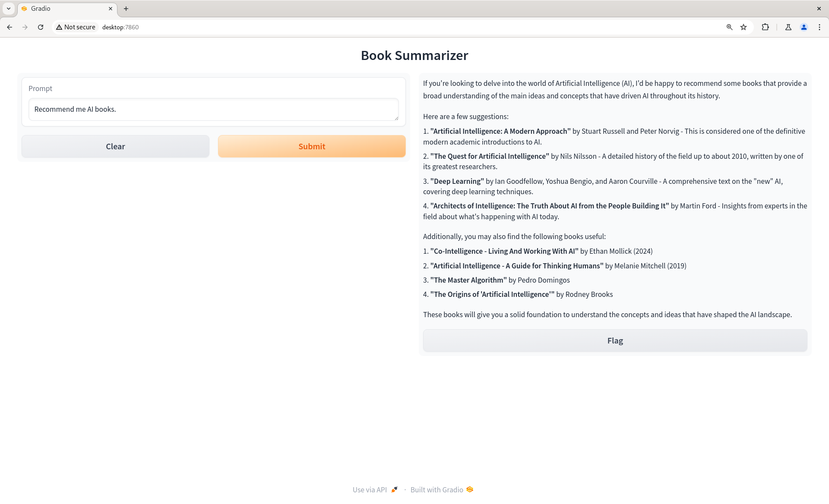Open the user profile avatar icon
829x504 pixels.
click(x=804, y=27)
